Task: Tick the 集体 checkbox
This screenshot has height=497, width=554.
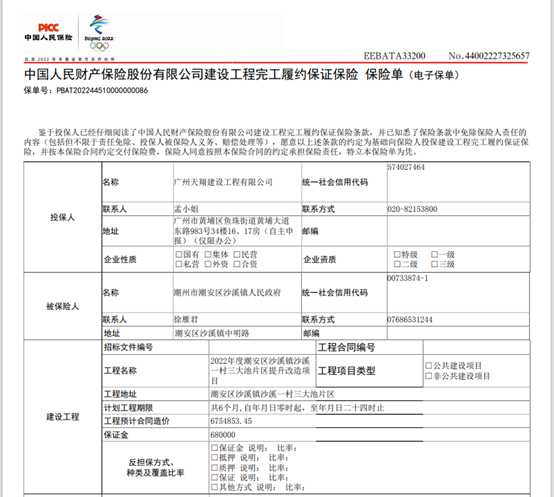Action: pyautogui.click(x=208, y=254)
